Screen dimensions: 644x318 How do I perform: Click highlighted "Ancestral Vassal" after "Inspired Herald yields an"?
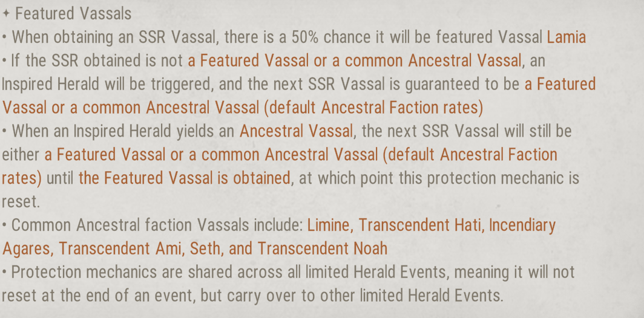click(x=296, y=131)
